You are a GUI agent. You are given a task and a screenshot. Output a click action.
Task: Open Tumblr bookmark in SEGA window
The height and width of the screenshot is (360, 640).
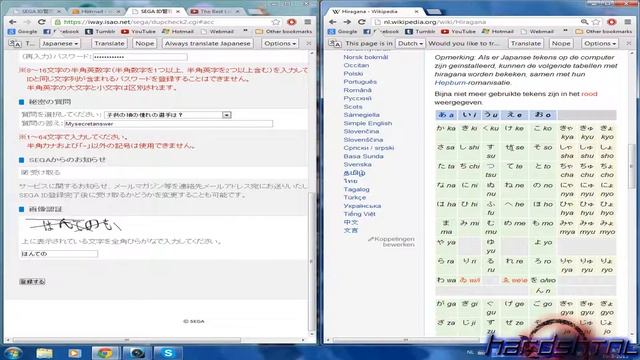pos(100,31)
